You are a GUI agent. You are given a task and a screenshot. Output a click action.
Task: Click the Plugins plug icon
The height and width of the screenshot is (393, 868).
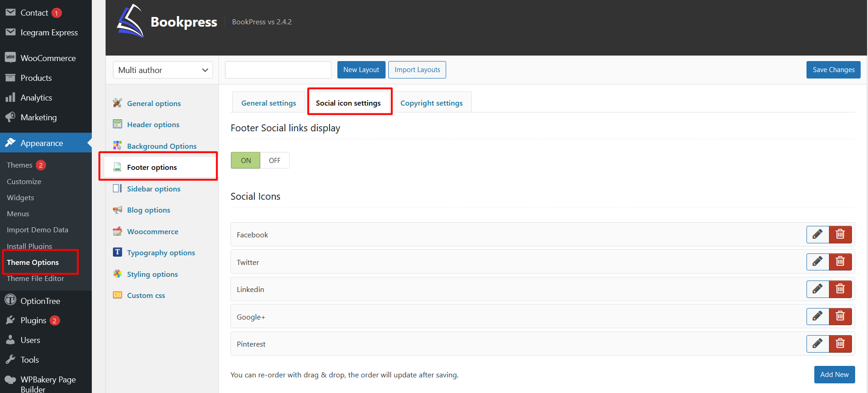point(10,320)
